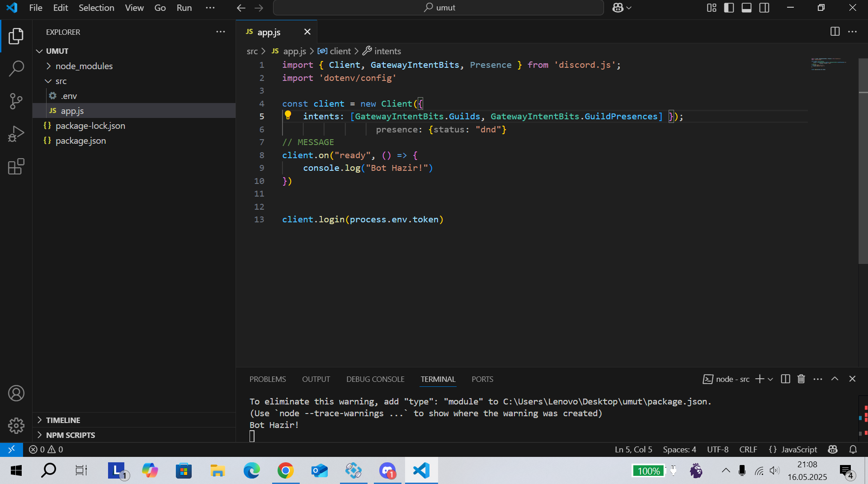868x484 pixels.
Task: Split the terminal
Action: coord(786,379)
